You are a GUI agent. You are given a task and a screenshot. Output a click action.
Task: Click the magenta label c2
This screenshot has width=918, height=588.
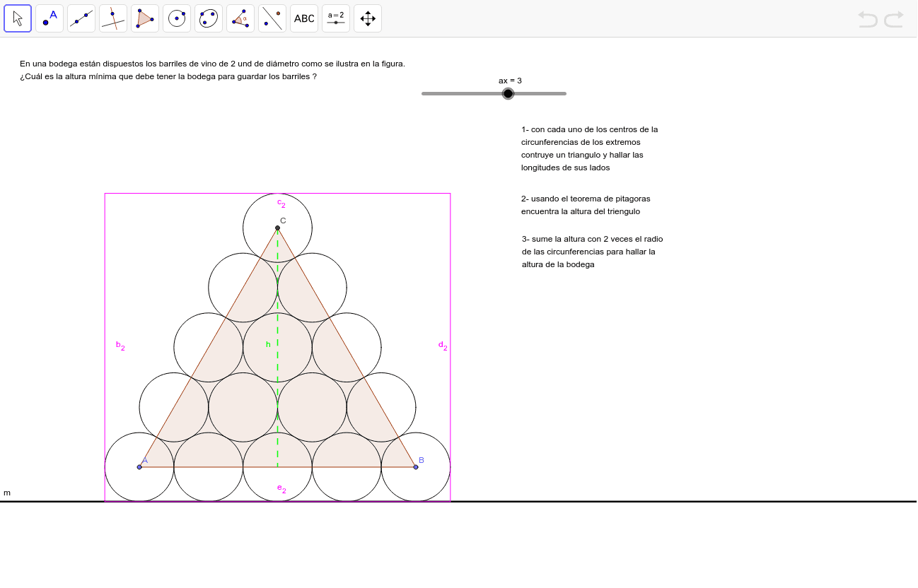[281, 203]
